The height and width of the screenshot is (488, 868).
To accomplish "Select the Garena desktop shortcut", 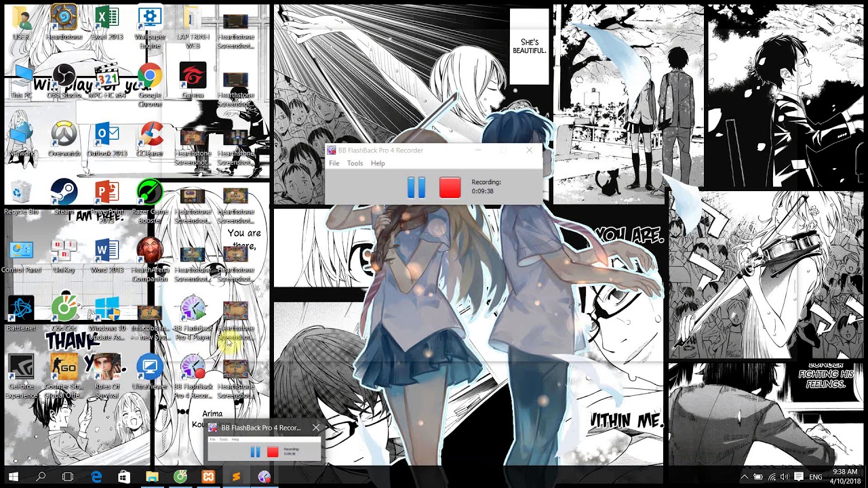I will pos(193,81).
